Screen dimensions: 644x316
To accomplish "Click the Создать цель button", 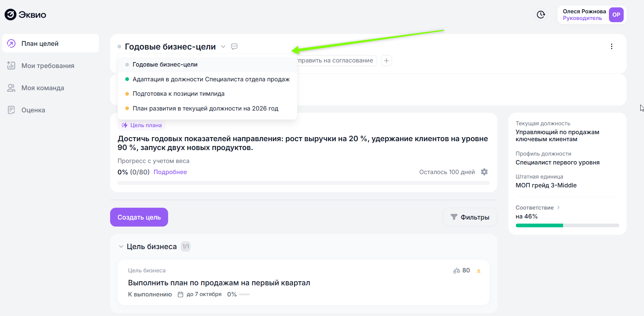I will pyautogui.click(x=139, y=217).
